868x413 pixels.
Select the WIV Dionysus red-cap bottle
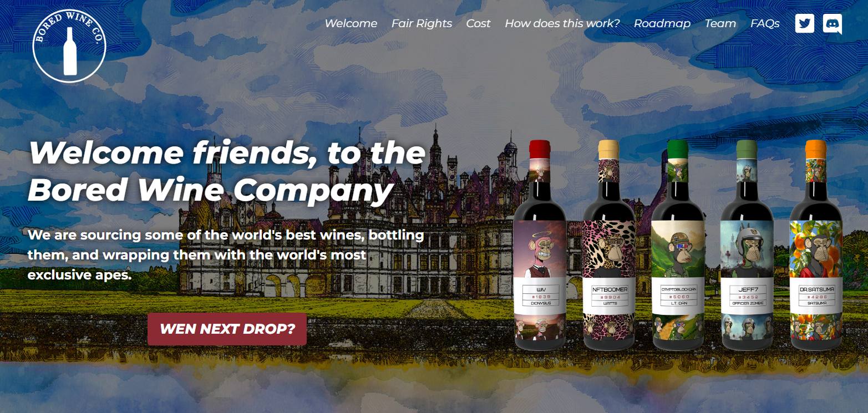[x=540, y=245]
